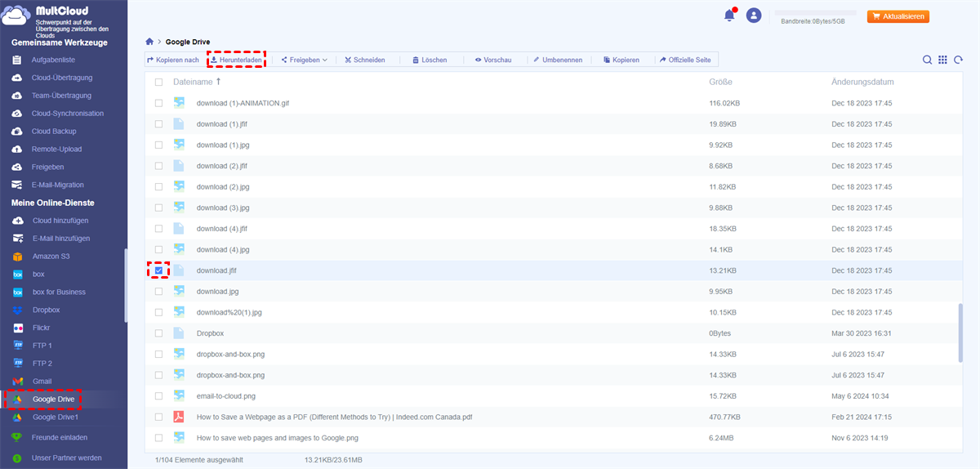Viewport: 980px width, 469px height.
Task: Click the Unser Partner werden icon
Action: 17,458
